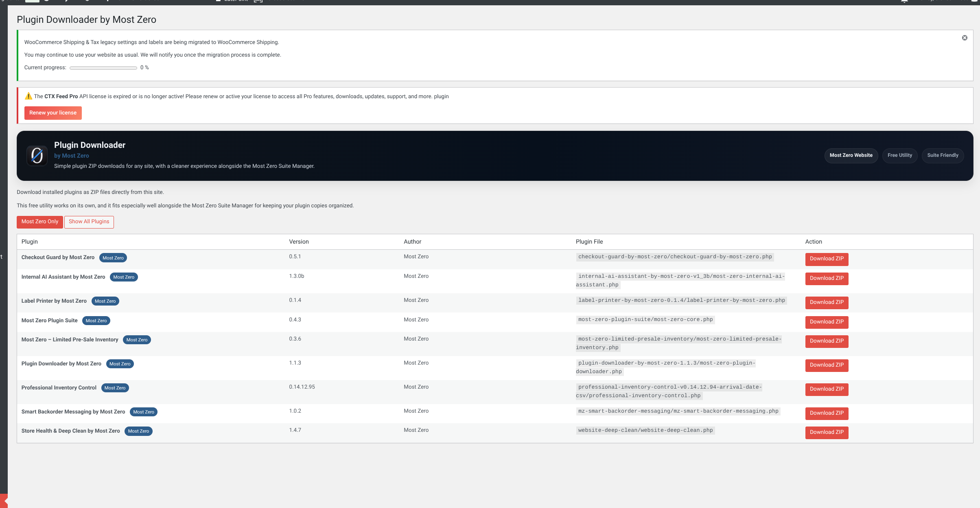
Task: Click the mz-smart-backorder-messaging.php file path
Action: tap(678, 411)
